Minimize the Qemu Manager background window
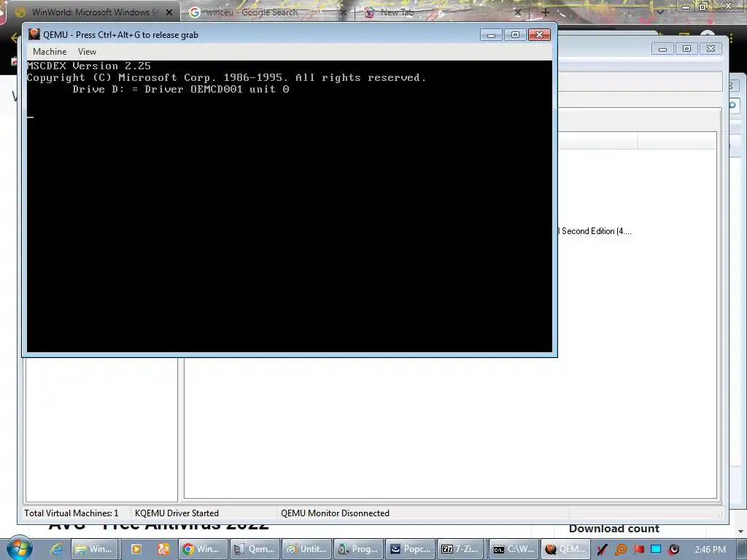Viewport: 747px width, 560px height. 662,49
